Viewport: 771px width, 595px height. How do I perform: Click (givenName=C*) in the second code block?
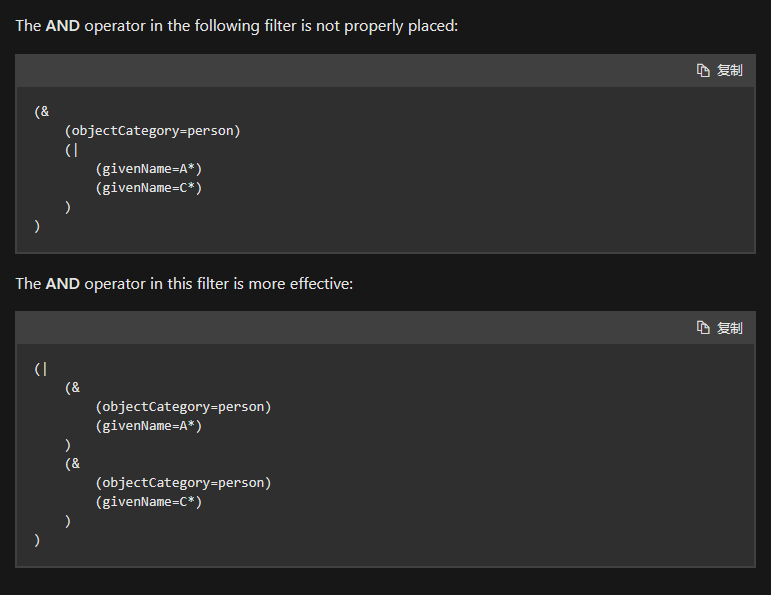coord(149,502)
